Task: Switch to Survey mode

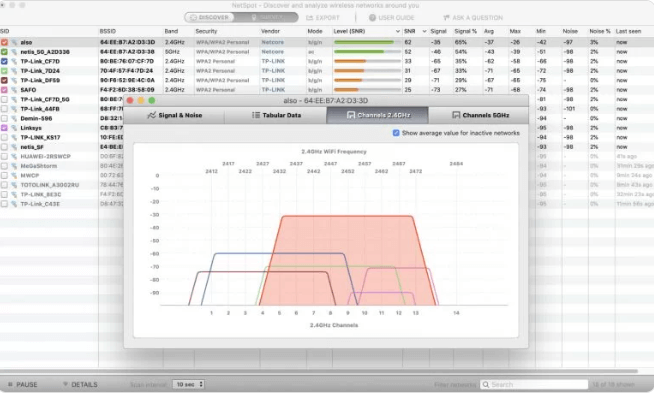Action: tap(267, 18)
